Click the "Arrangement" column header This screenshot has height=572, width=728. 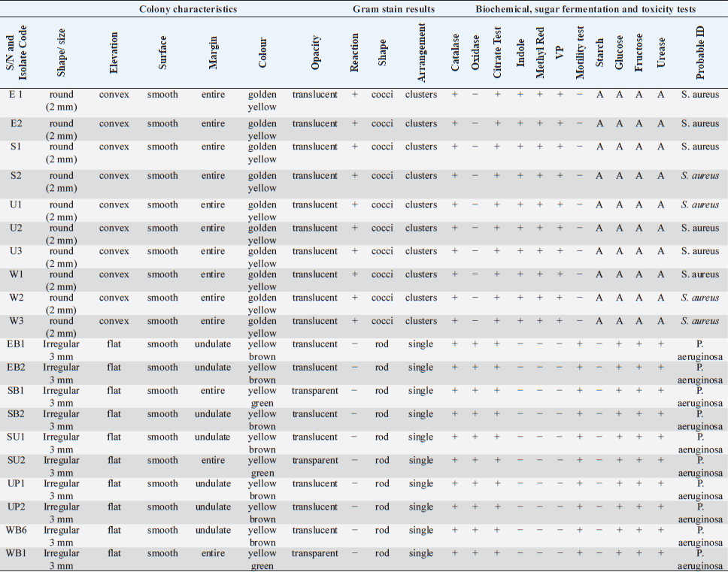(421, 53)
